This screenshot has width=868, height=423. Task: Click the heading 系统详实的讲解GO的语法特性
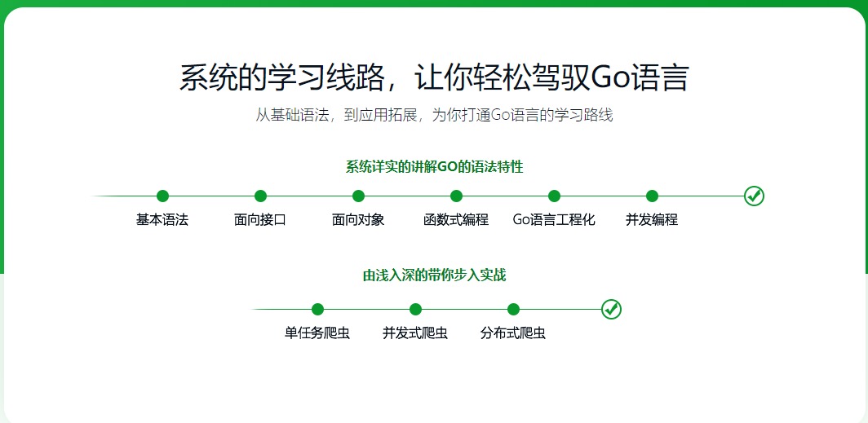[x=434, y=167]
